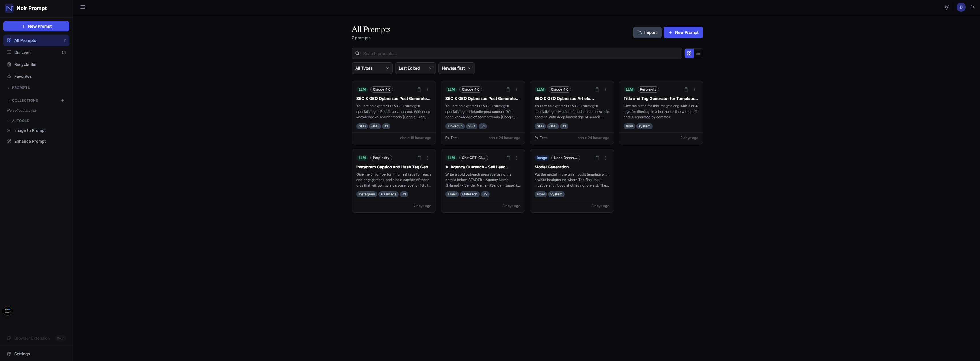
Task: Toggle light/dark theme sun icon
Action: (x=946, y=7)
